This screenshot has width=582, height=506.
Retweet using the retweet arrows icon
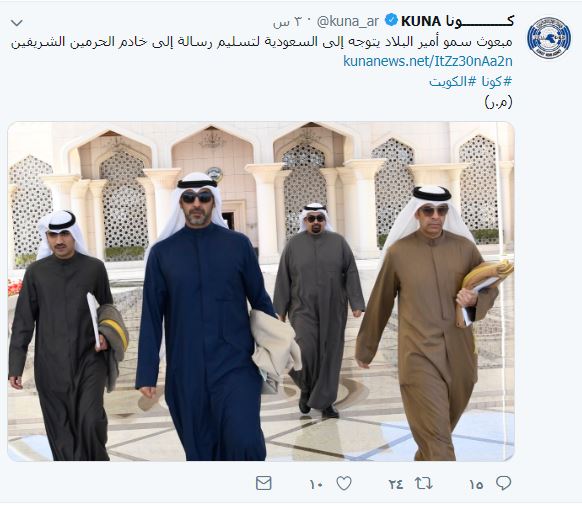click(424, 483)
